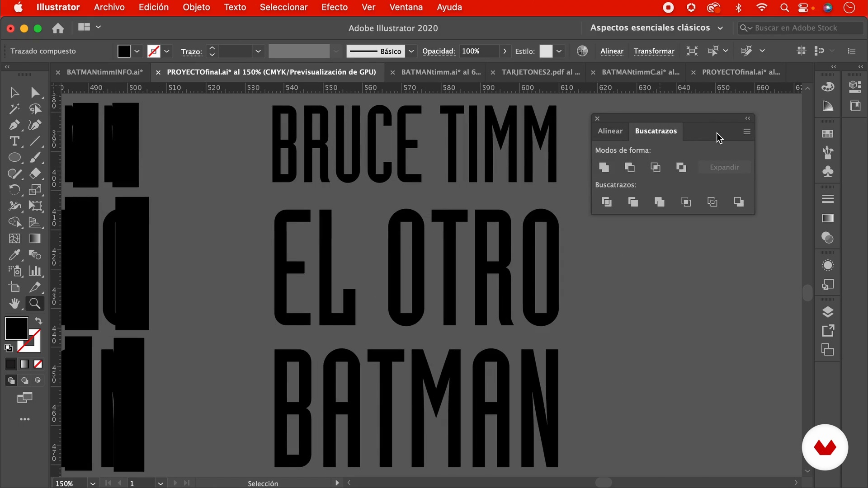The image size is (868, 488).
Task: Select the Line Segment tool
Action: point(35,141)
